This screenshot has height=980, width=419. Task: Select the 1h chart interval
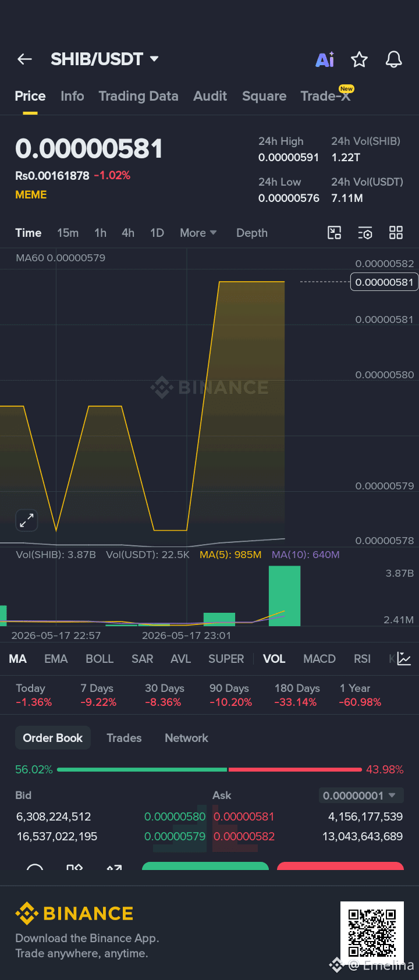point(101,233)
